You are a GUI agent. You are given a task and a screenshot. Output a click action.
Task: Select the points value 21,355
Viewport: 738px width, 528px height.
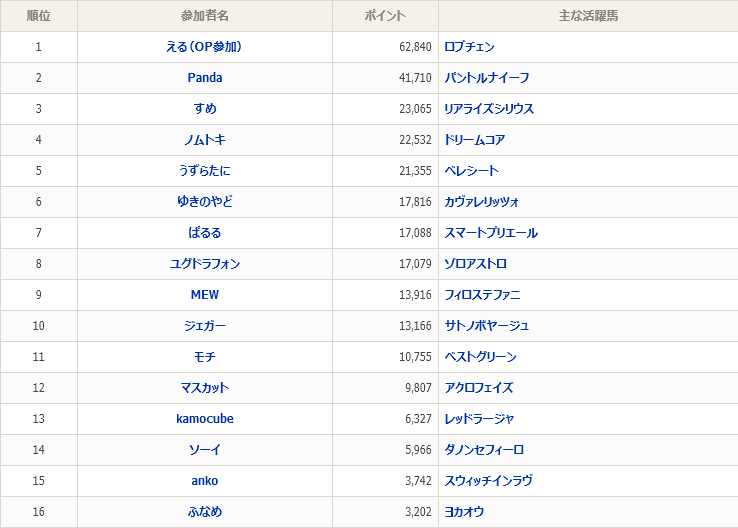point(415,171)
